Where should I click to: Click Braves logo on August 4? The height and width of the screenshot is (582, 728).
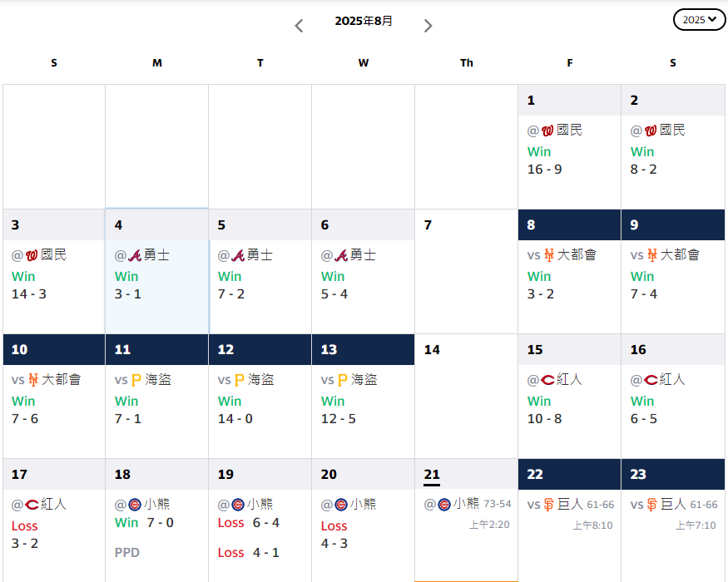[x=135, y=255]
